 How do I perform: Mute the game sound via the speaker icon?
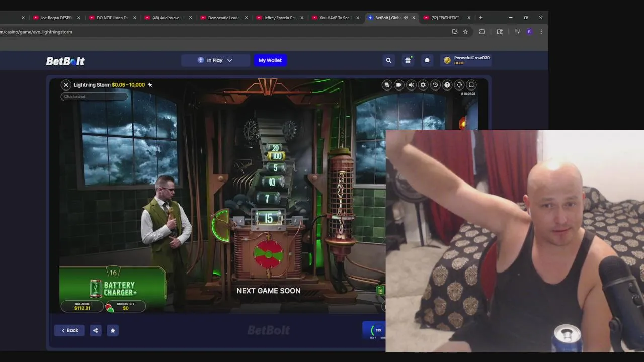pos(411,85)
